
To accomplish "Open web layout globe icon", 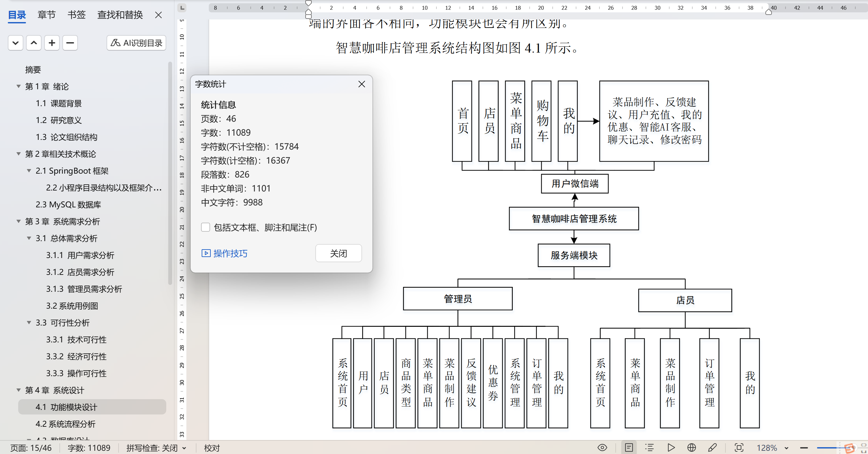I will 691,448.
